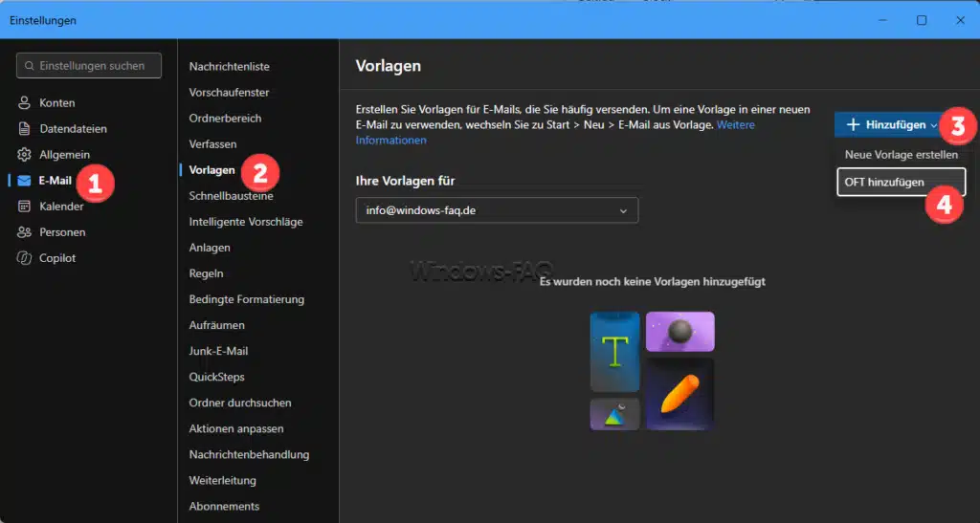The image size is (980, 523).
Task: Click the Hinzufügen button
Action: pyautogui.click(x=887, y=125)
